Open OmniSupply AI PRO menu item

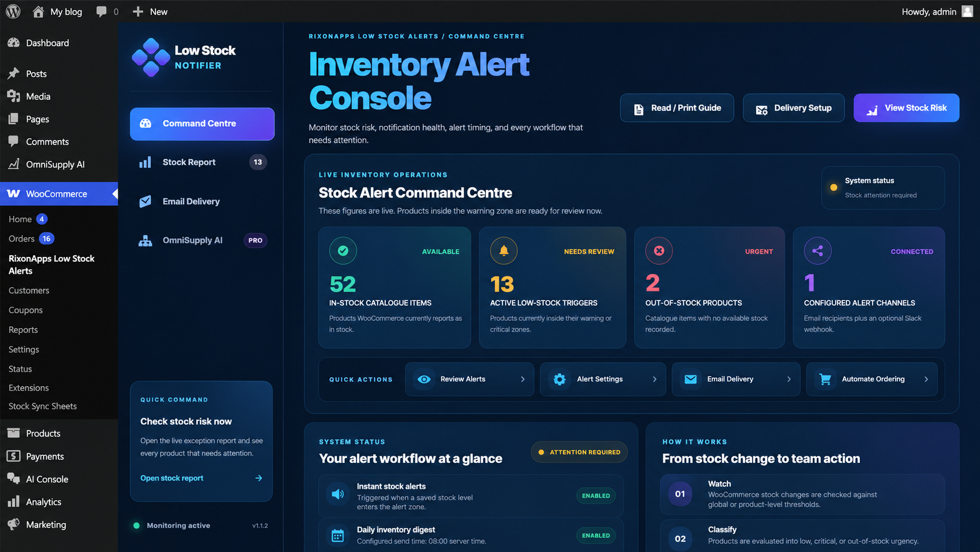pos(202,241)
